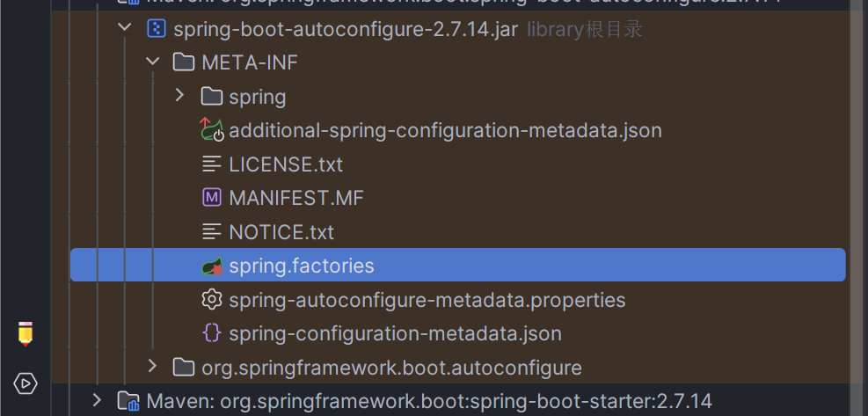This screenshot has height=416, width=868.
Task: Open the Run tool window hexagon icon
Action: point(26,383)
